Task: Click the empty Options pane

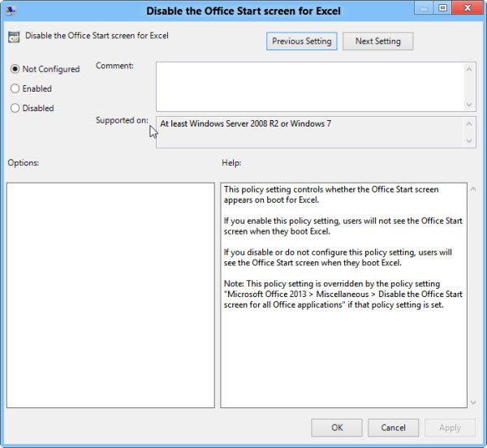Action: (110, 295)
